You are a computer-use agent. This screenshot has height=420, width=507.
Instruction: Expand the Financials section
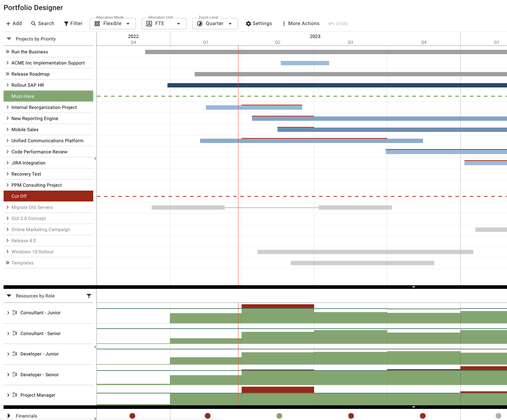pos(9,416)
